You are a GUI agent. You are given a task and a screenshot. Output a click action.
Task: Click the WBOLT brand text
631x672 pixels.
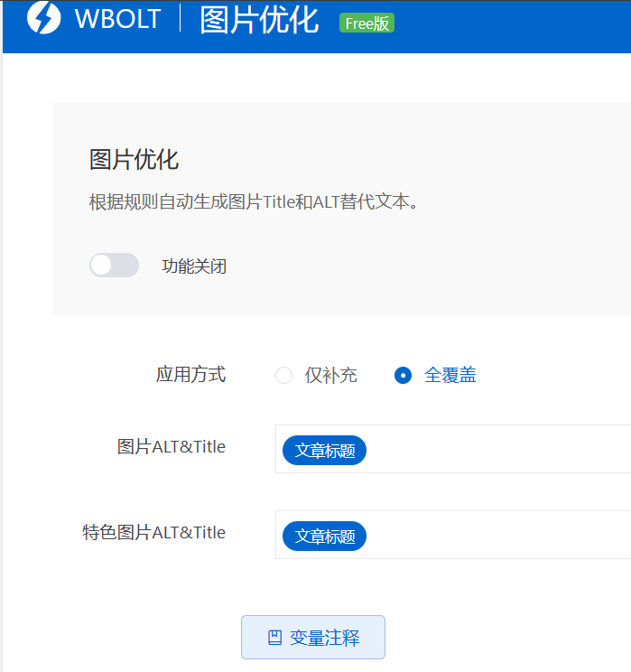tap(117, 18)
